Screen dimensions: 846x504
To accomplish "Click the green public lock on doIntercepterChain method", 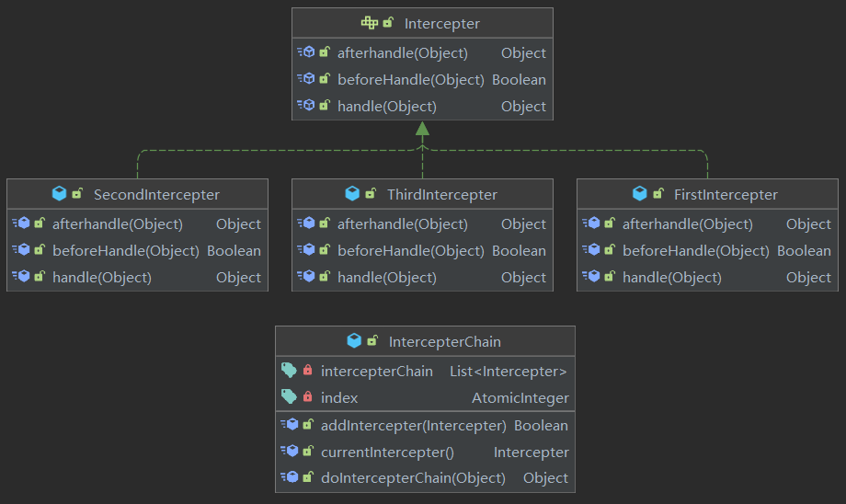I will click(308, 477).
